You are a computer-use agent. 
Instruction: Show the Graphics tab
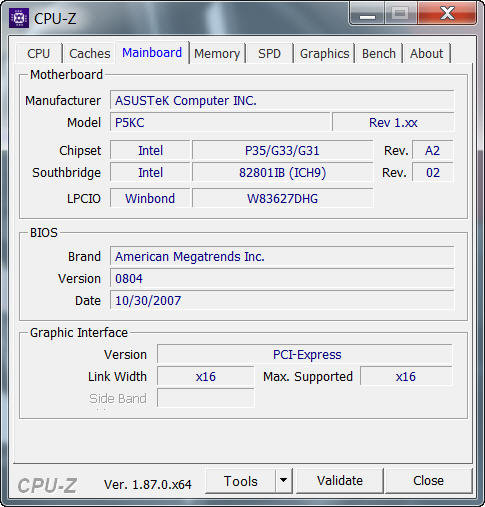pos(324,53)
